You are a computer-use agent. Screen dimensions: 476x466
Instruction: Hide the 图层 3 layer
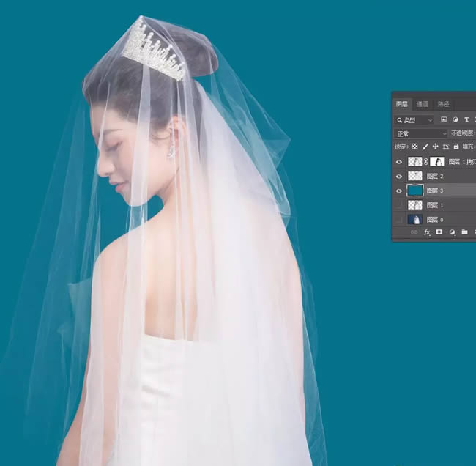point(399,191)
